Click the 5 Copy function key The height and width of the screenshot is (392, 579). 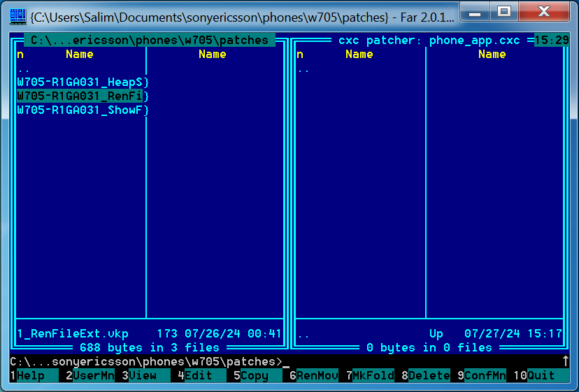(x=258, y=375)
